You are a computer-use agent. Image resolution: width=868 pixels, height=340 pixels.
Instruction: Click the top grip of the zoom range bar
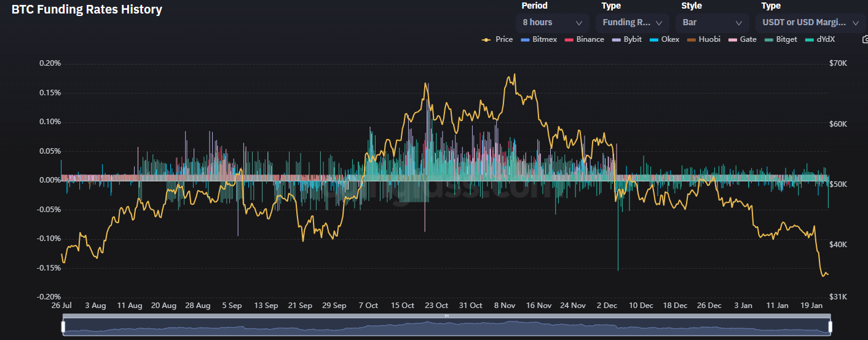pyautogui.click(x=446, y=316)
